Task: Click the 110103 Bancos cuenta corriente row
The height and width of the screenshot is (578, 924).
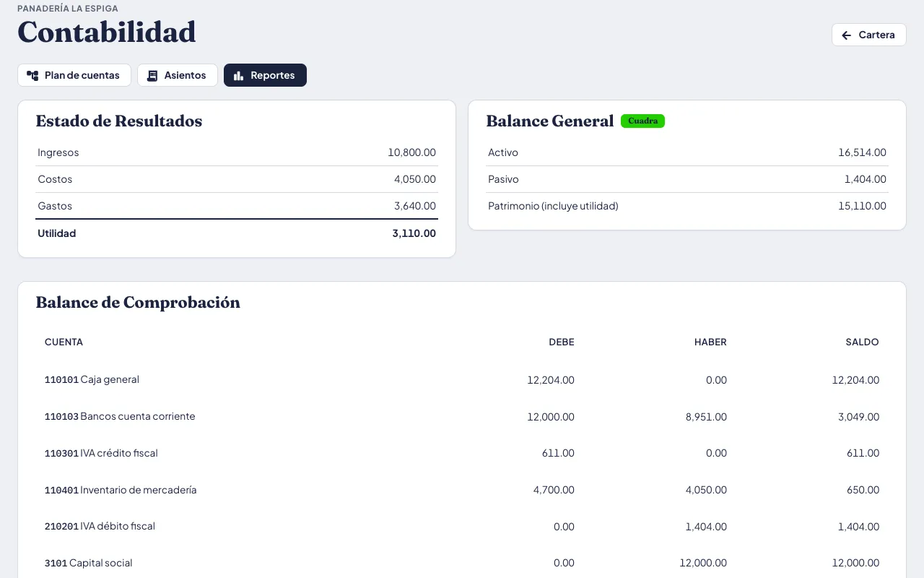Action: 462,417
